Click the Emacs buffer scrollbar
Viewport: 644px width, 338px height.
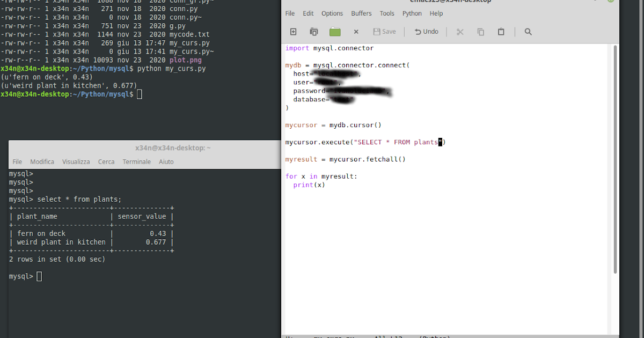[x=615, y=161]
